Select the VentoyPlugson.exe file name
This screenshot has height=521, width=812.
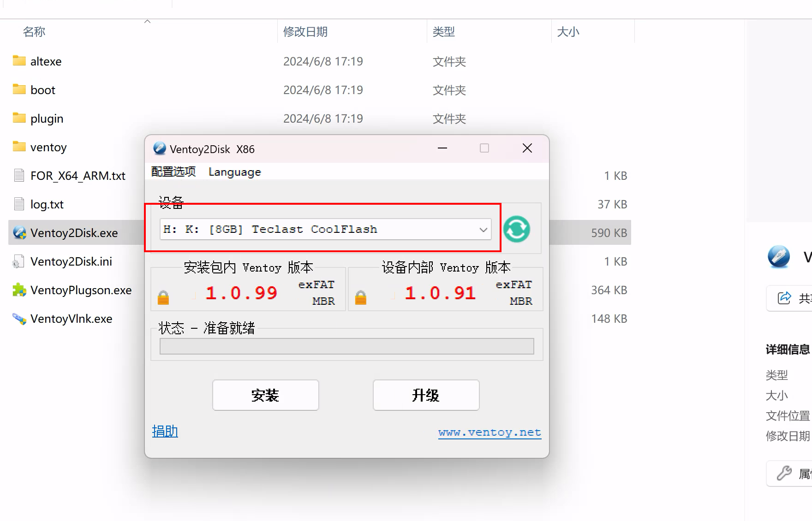tap(81, 290)
